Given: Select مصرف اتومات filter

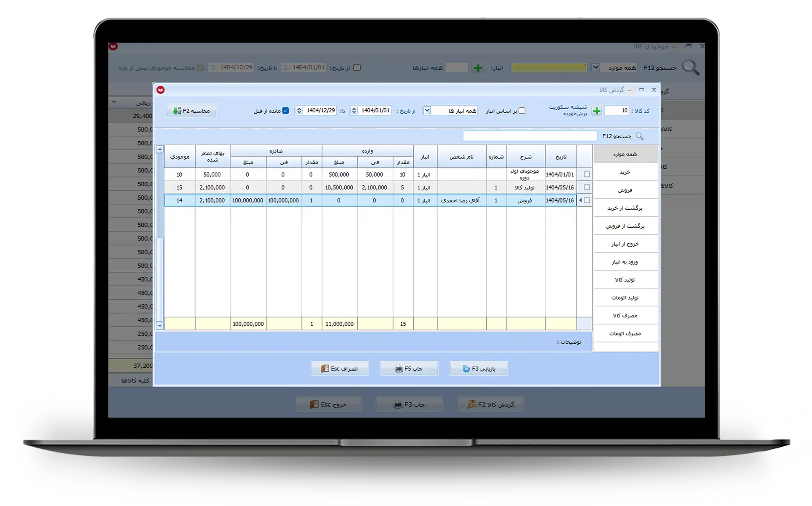Looking at the screenshot, I should 625,333.
